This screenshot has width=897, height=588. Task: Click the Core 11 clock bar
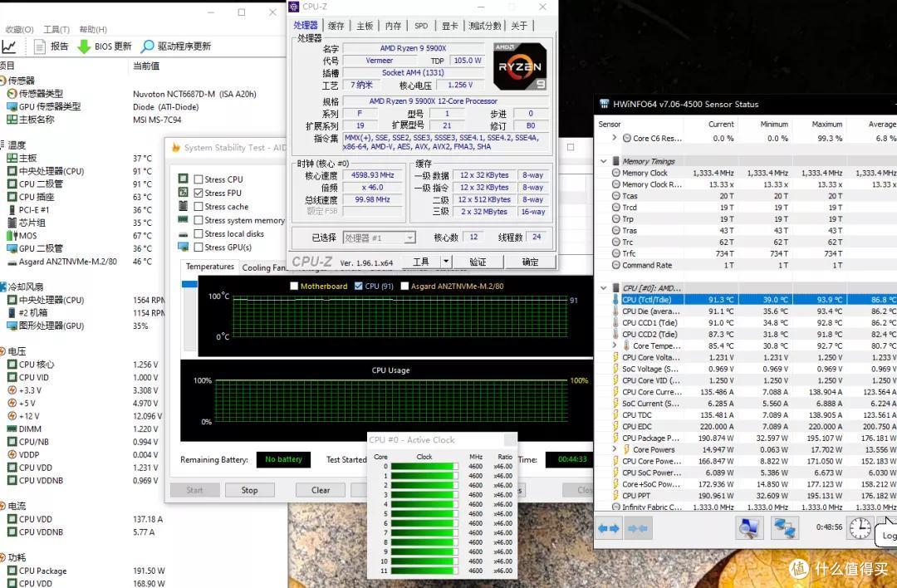[424, 571]
